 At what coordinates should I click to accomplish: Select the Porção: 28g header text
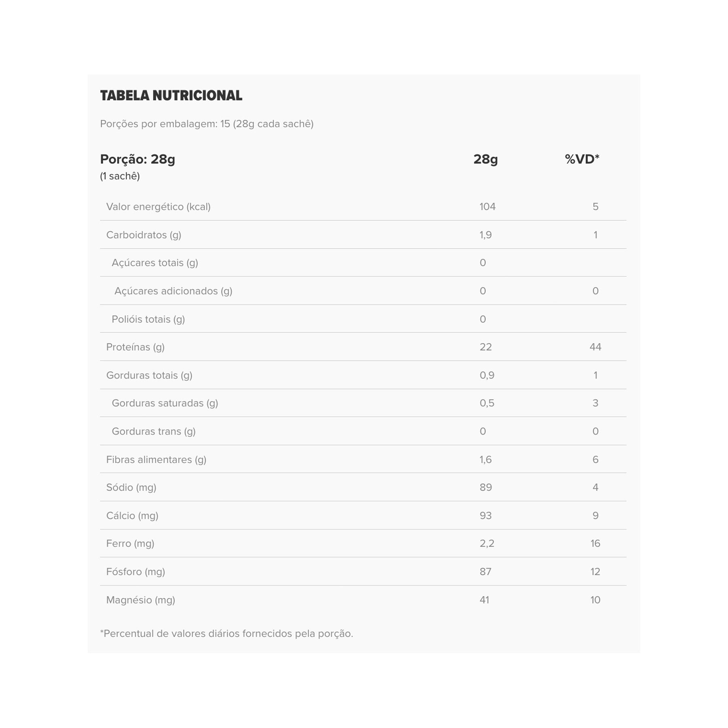[138, 159]
